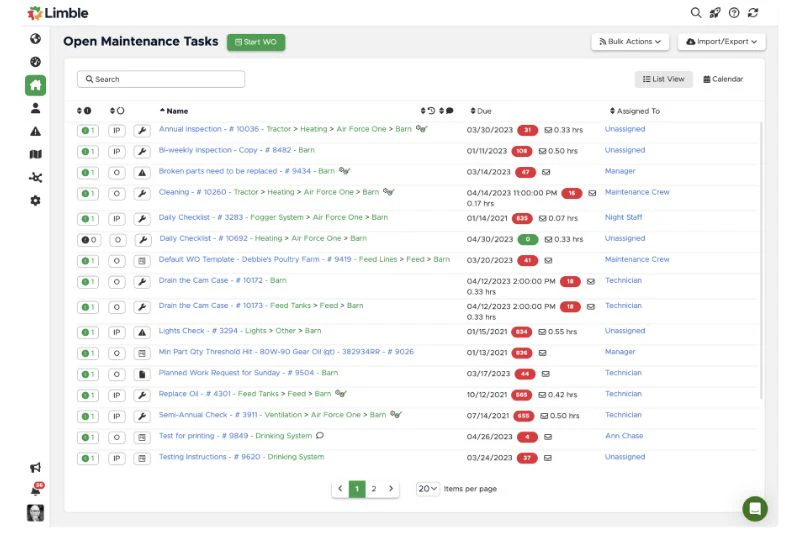Open the network nodes icon in sidebar
Image resolution: width=800 pixels, height=533 pixels.
point(35,177)
